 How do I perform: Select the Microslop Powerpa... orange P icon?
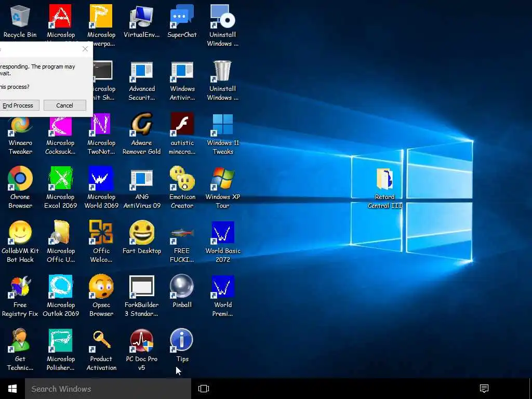(x=101, y=16)
